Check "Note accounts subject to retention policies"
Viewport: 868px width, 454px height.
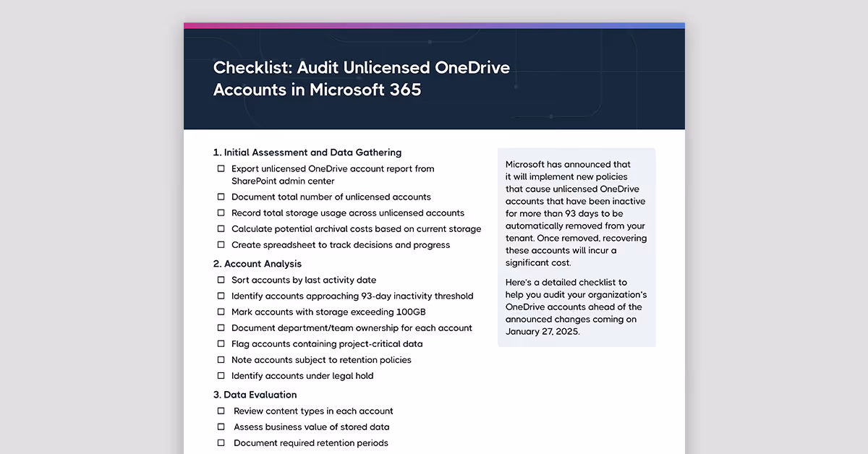[221, 359]
